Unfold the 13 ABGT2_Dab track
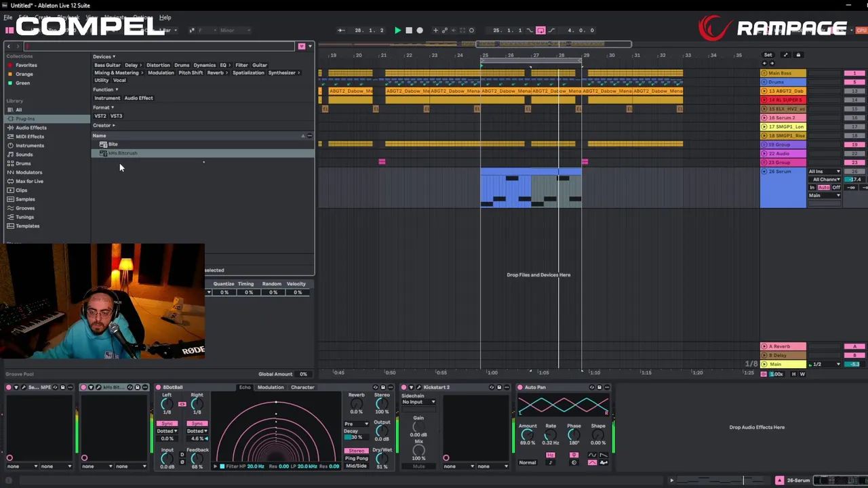This screenshot has width=868, height=488. point(764,91)
